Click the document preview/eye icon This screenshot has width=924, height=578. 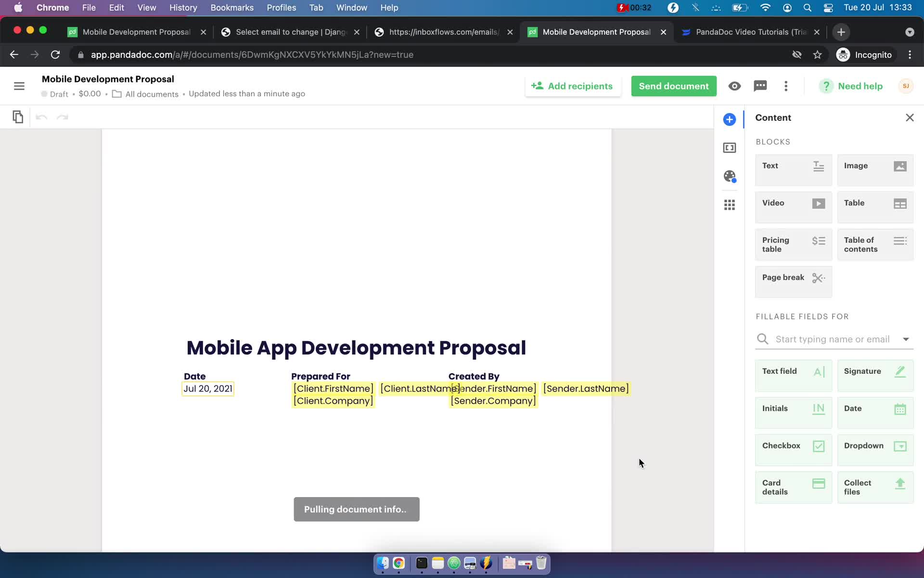tap(734, 86)
